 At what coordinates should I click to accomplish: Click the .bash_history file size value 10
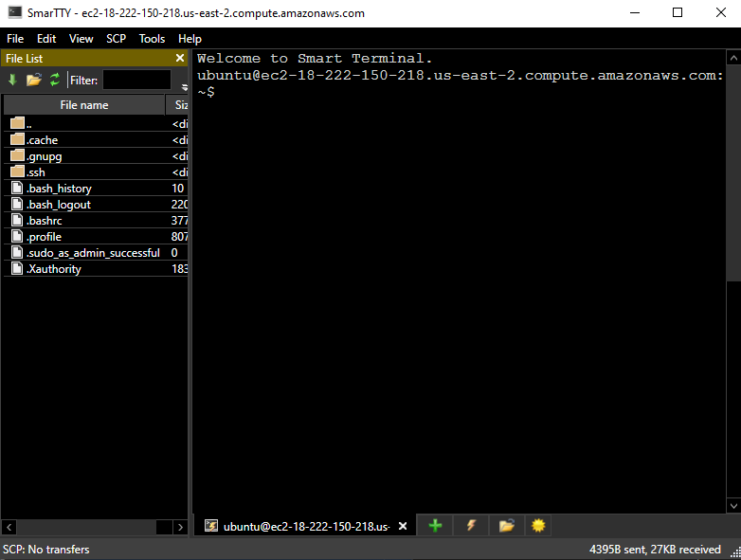point(177,188)
